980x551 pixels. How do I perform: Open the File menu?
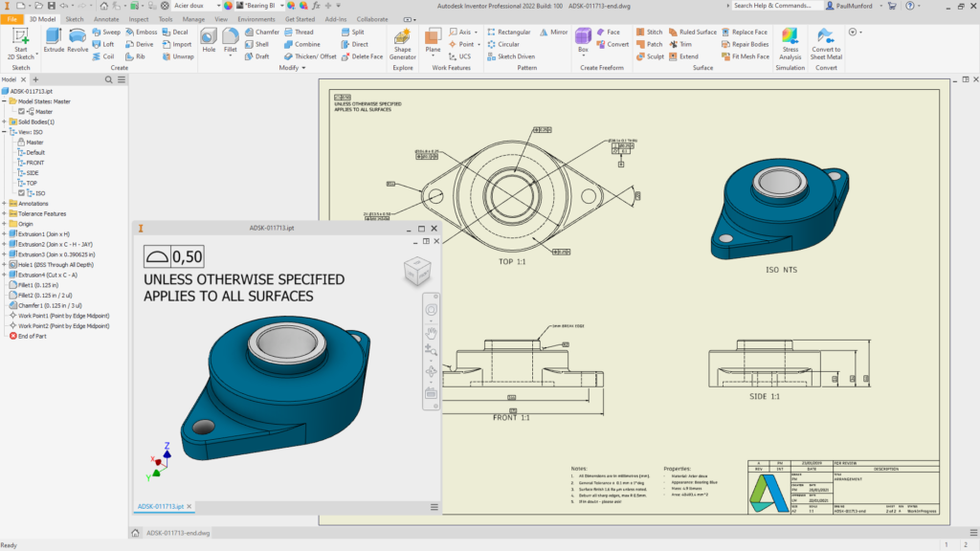(x=11, y=19)
